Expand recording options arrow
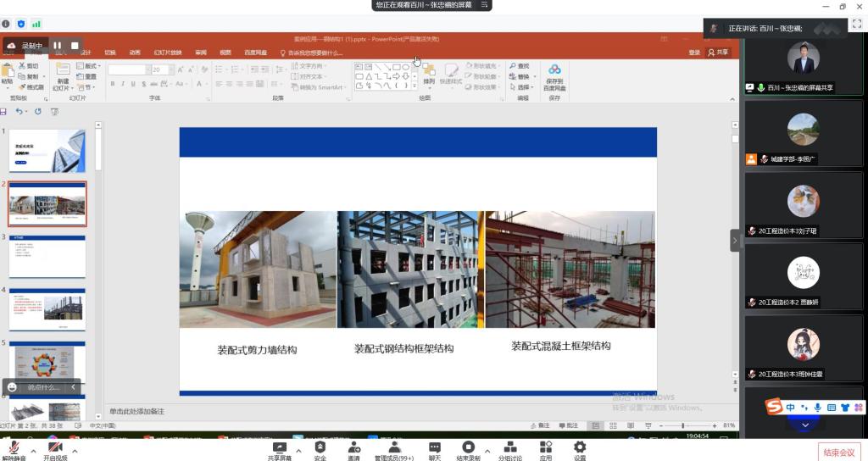Viewport: 868px width, 461px height. click(487, 451)
